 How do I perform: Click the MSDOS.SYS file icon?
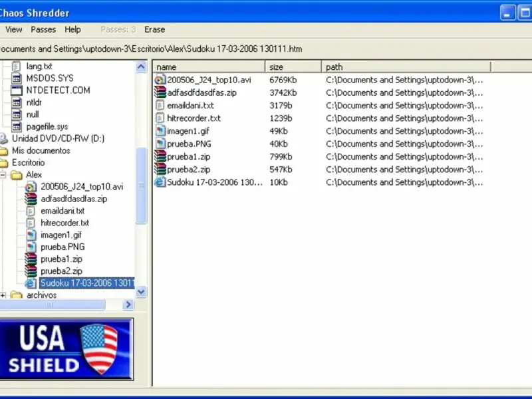click(x=16, y=78)
